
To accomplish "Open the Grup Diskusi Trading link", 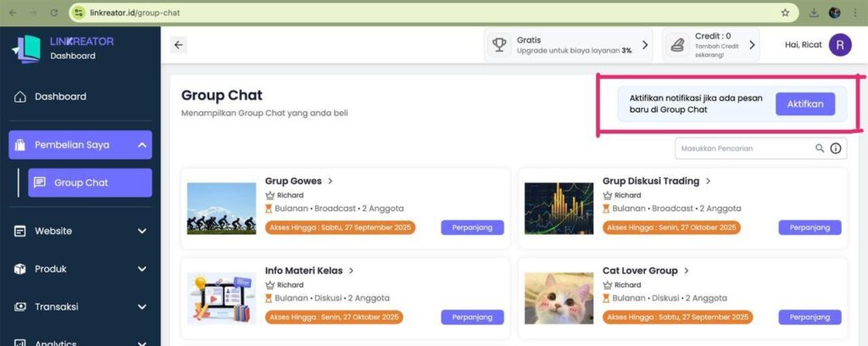I will pyautogui.click(x=651, y=181).
